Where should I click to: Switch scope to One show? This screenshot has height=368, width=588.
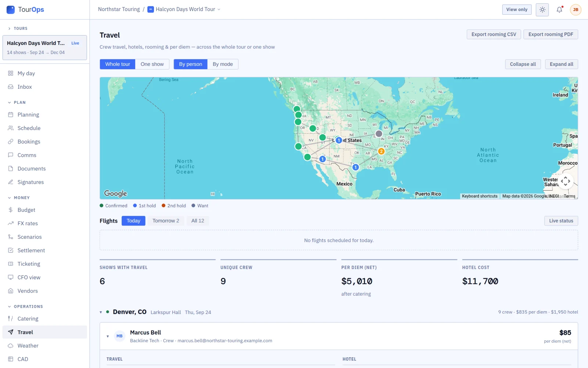point(152,64)
